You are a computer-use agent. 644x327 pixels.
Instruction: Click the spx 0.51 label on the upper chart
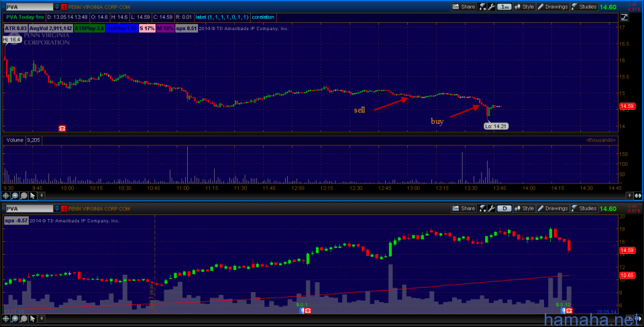(x=186, y=28)
